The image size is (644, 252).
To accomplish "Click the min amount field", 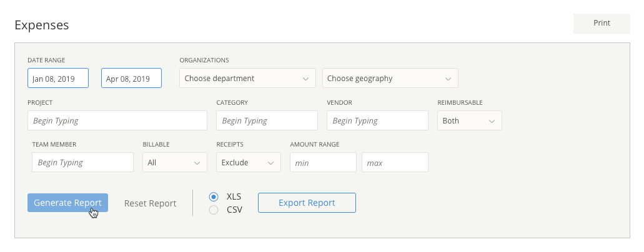I will [x=323, y=162].
